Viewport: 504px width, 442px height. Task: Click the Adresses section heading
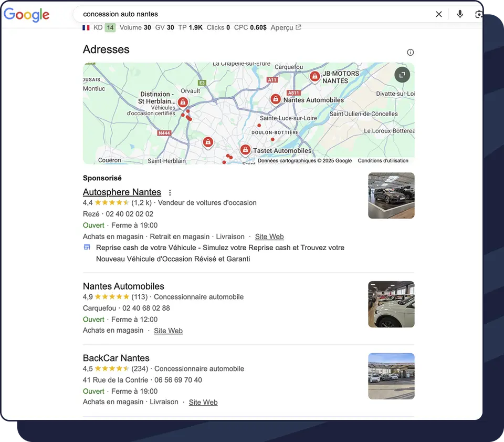[x=106, y=49]
